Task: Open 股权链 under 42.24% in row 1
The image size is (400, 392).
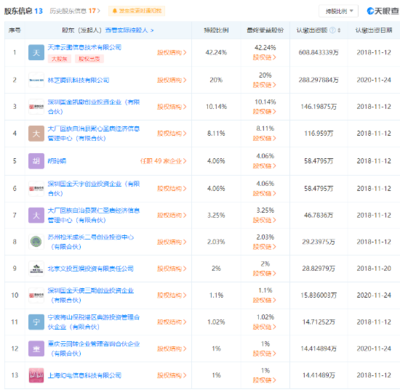Action: point(265,57)
